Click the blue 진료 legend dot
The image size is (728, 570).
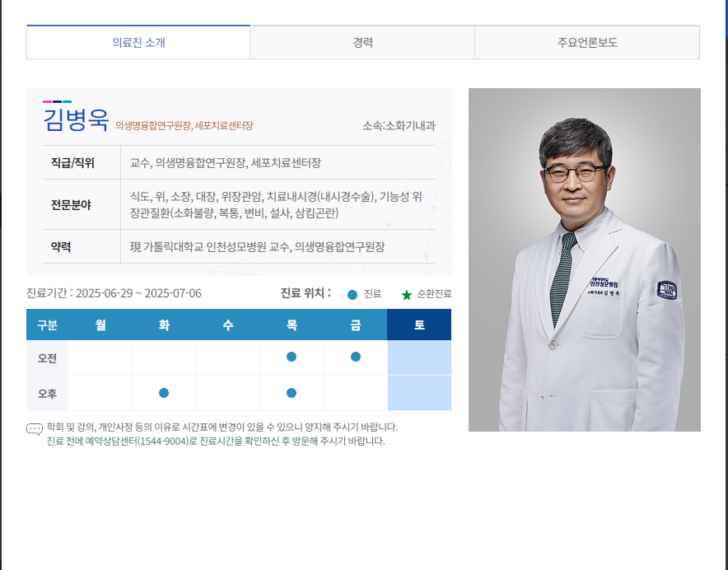(352, 295)
